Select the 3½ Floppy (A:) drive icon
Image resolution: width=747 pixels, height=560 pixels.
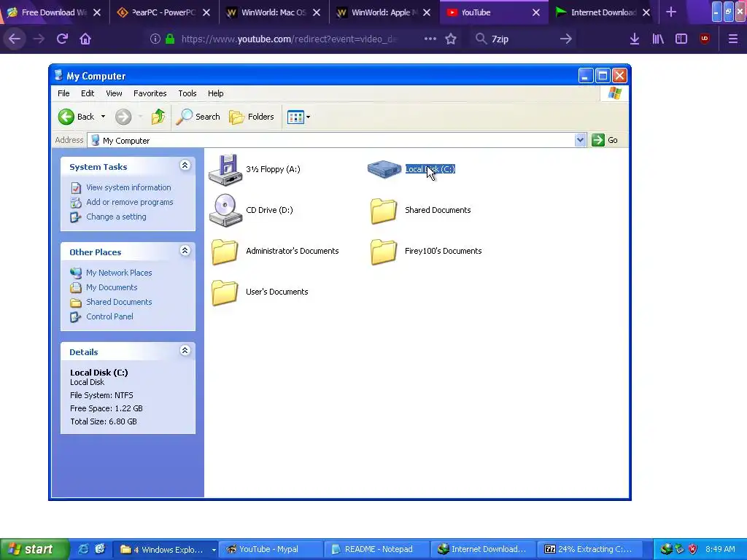(x=225, y=169)
